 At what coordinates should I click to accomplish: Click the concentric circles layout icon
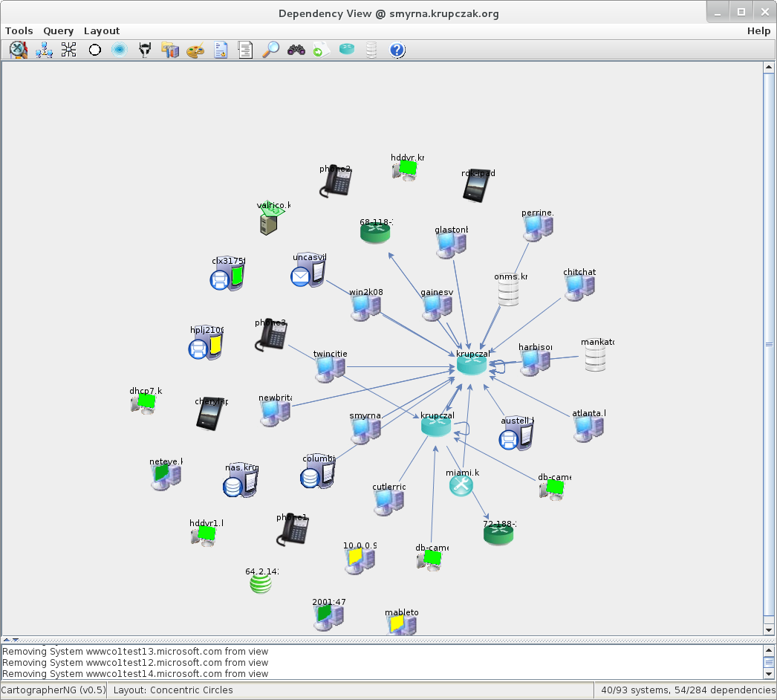[119, 50]
